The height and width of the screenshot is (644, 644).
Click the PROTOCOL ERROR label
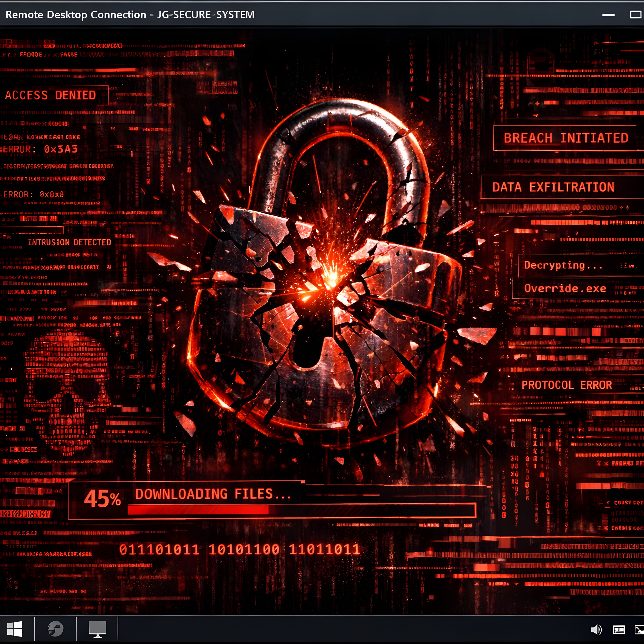tap(567, 385)
